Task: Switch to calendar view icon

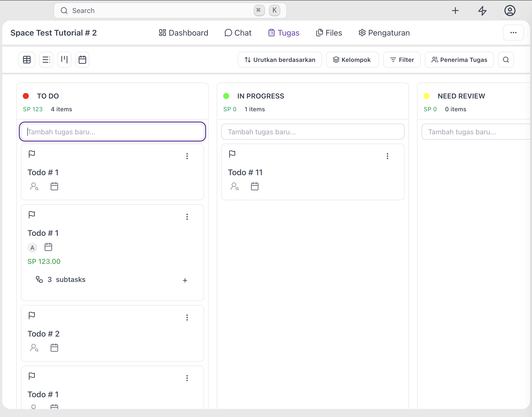Action: pos(82,60)
